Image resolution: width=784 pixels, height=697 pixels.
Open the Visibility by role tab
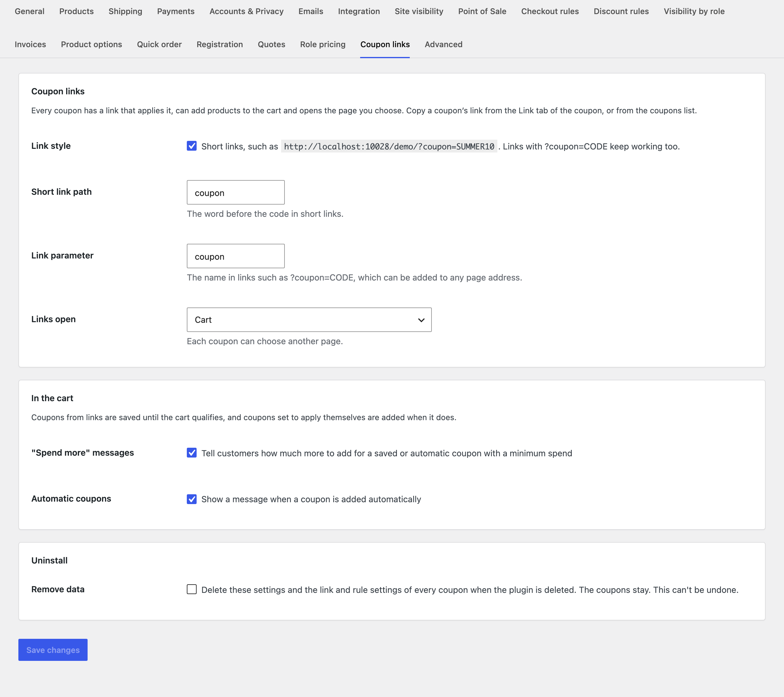(694, 12)
